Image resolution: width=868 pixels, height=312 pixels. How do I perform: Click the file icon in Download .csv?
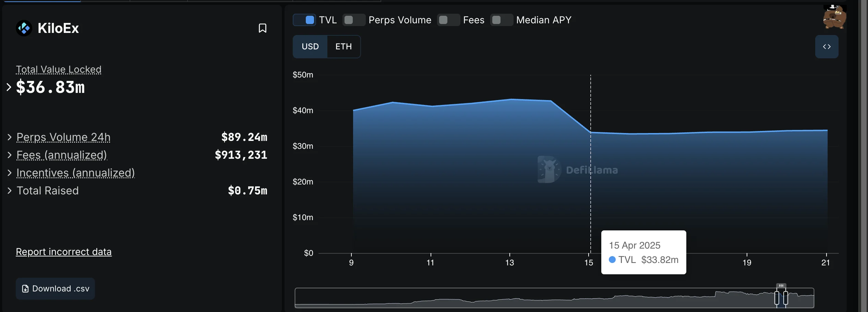(25, 289)
